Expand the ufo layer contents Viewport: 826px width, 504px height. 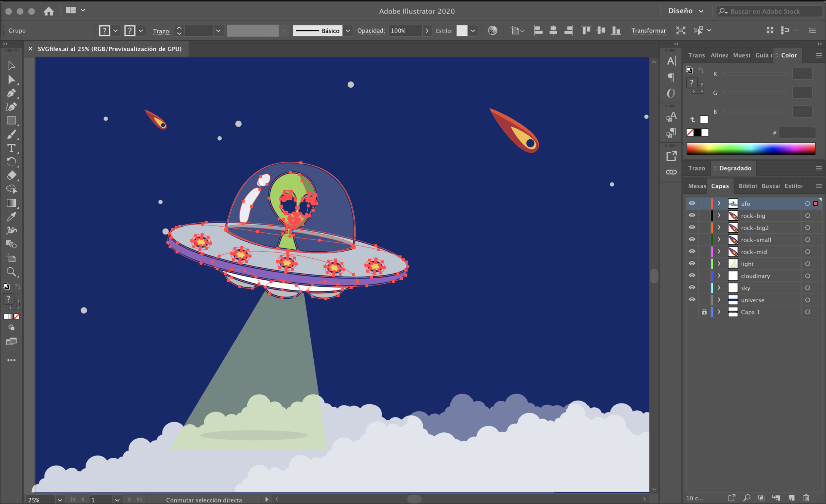(x=719, y=203)
